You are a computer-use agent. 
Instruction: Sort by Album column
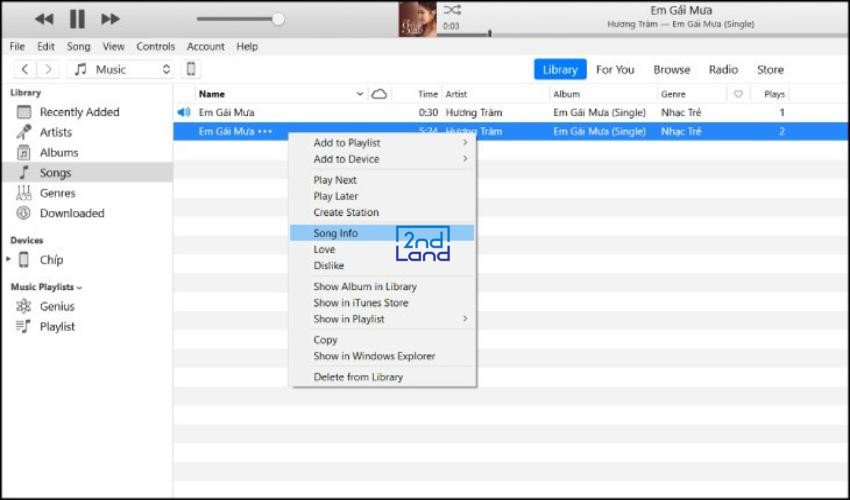click(566, 94)
